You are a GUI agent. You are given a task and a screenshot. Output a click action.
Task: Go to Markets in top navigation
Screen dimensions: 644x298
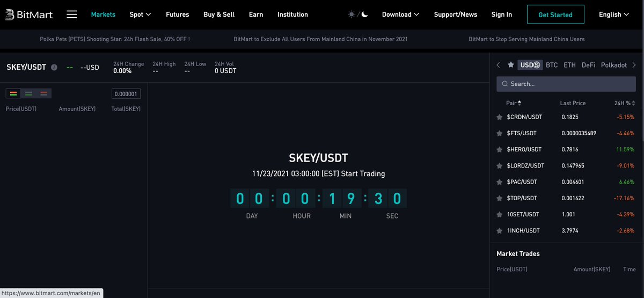tap(103, 14)
